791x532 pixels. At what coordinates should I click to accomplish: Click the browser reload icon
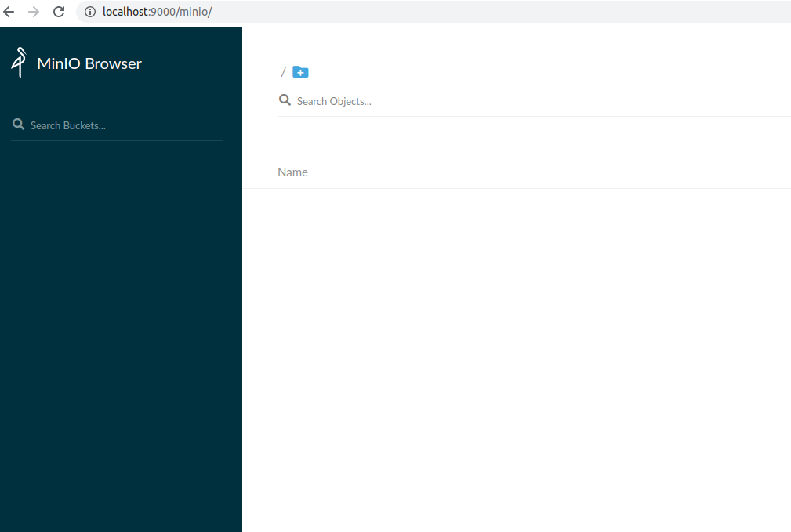58,12
